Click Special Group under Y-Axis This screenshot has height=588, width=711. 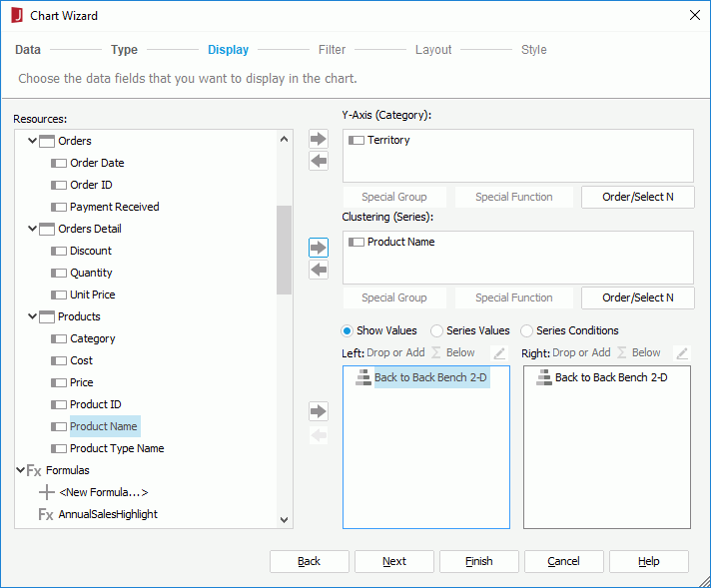tap(394, 198)
